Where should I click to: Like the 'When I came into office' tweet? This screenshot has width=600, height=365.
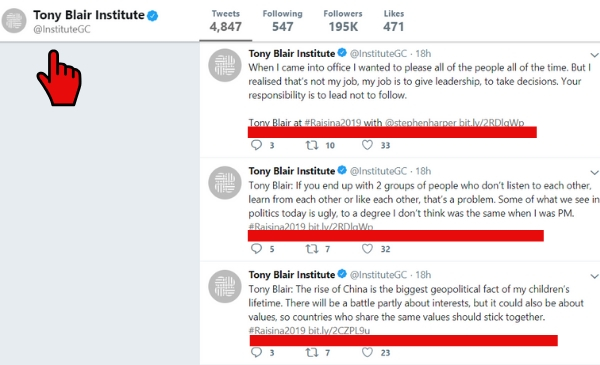pyautogui.click(x=367, y=145)
